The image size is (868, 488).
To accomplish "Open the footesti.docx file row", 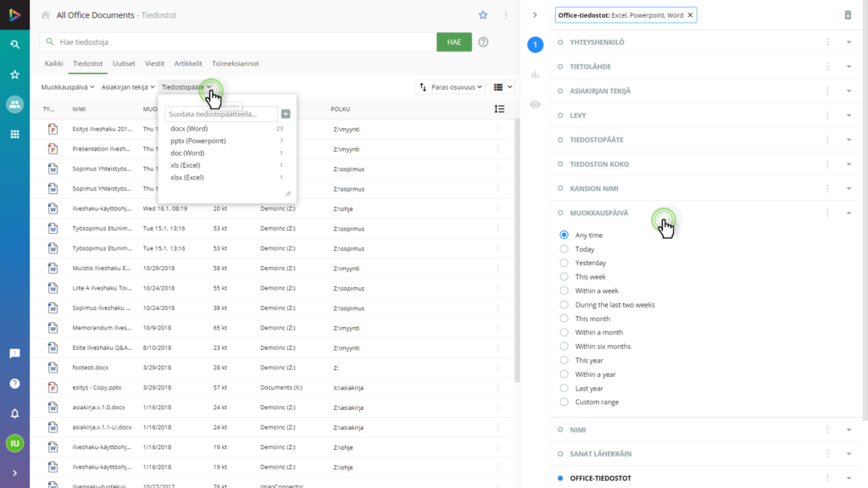I will click(274, 368).
